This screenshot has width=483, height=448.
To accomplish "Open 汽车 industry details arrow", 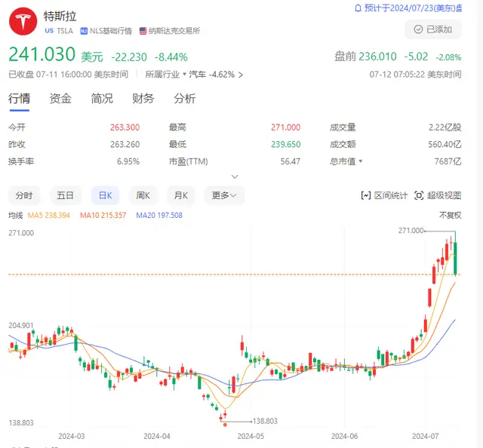I will (x=241, y=75).
